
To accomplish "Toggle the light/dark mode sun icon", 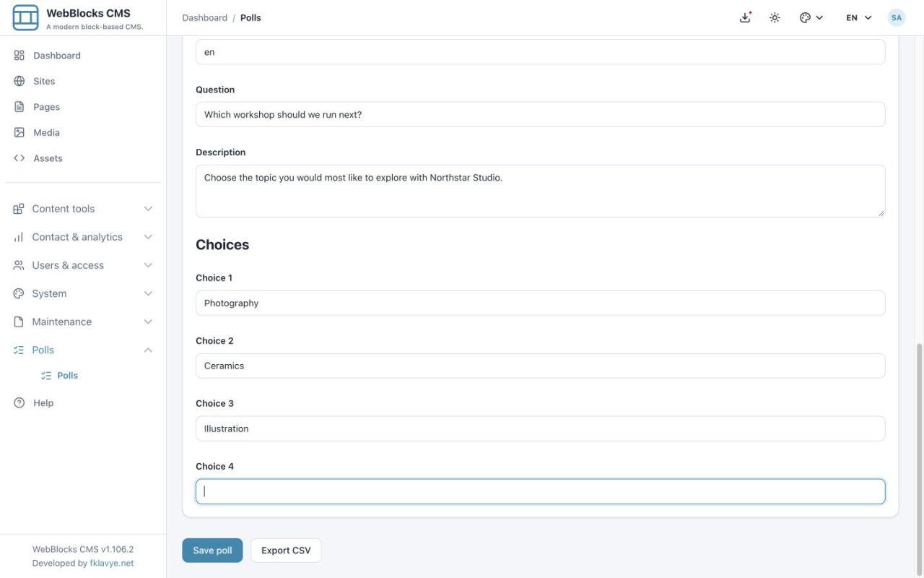I will [x=775, y=17].
